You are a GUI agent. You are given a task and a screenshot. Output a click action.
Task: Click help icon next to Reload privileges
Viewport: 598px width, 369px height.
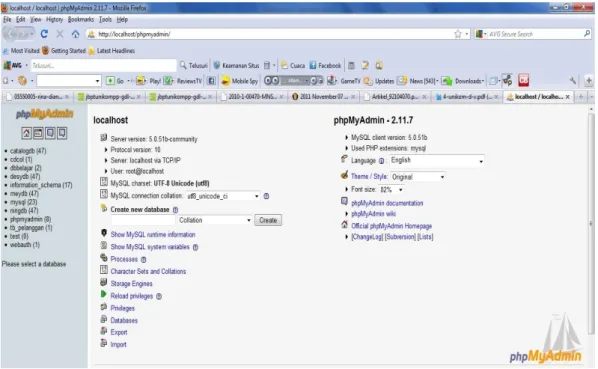pos(159,296)
